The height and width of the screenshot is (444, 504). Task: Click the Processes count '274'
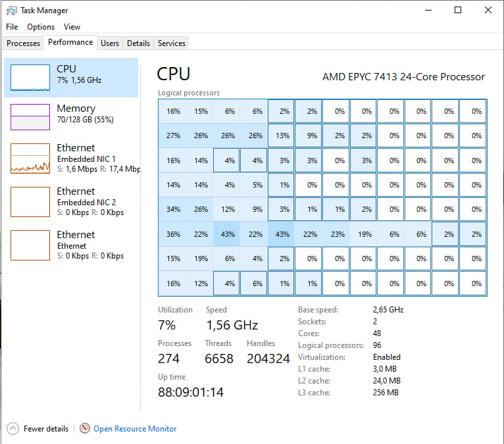[x=168, y=358]
